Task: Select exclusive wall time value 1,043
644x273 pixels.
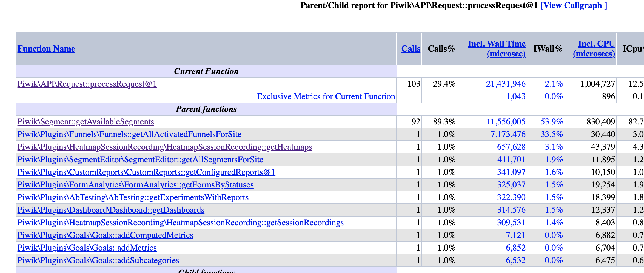Action: point(516,96)
